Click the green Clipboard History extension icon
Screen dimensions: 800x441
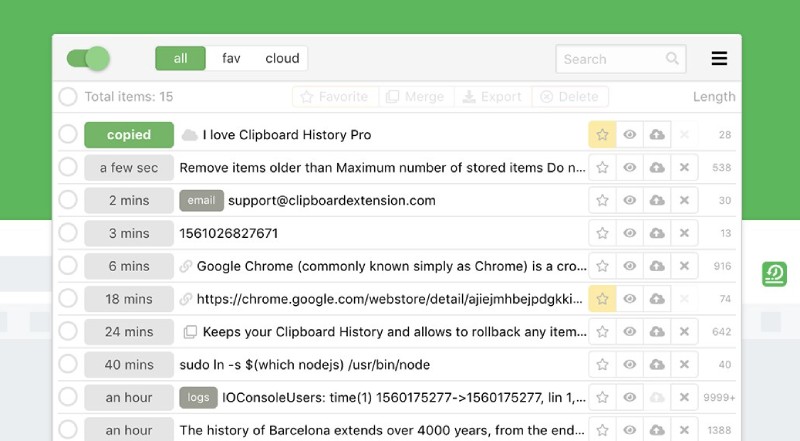(774, 274)
